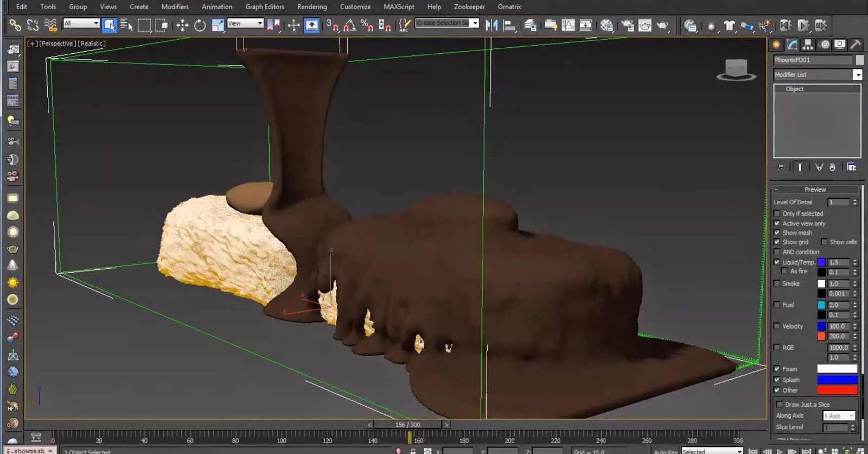
Task: Toggle the Angle Snap icon
Action: (x=350, y=26)
